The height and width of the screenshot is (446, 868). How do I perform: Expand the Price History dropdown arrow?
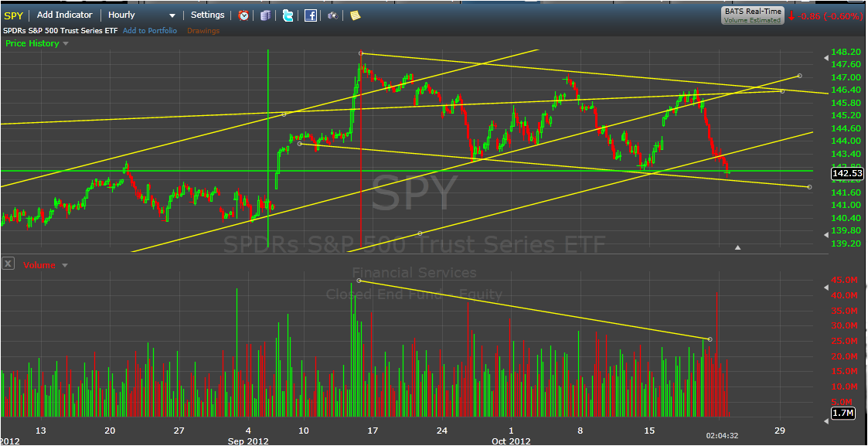(66, 44)
